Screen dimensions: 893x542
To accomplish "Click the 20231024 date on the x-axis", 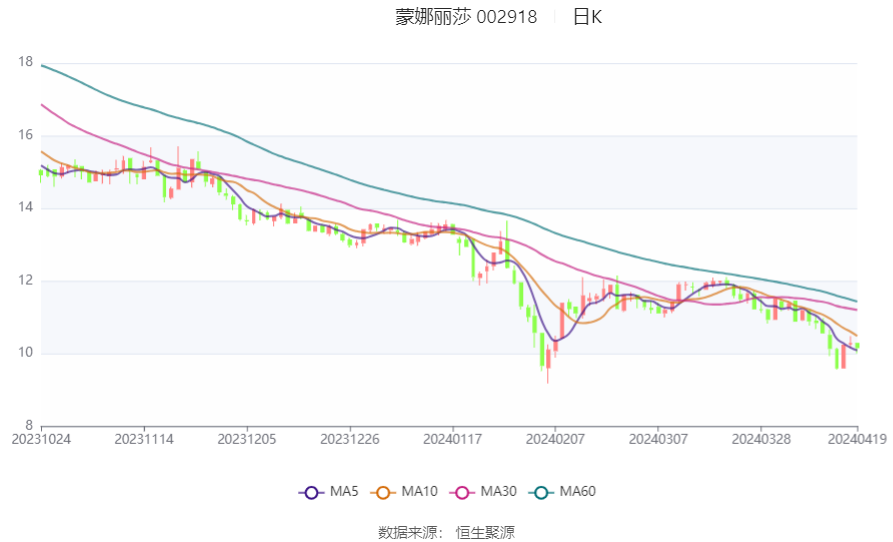I will tap(41, 439).
